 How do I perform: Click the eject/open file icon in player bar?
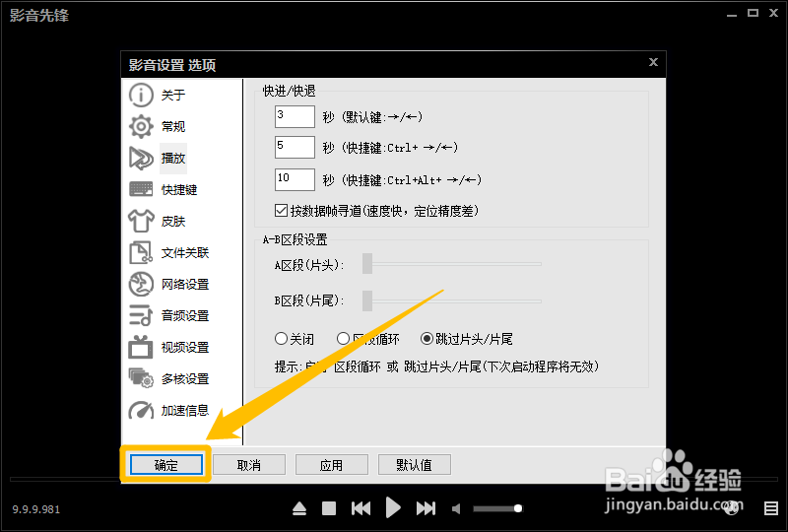click(299, 509)
